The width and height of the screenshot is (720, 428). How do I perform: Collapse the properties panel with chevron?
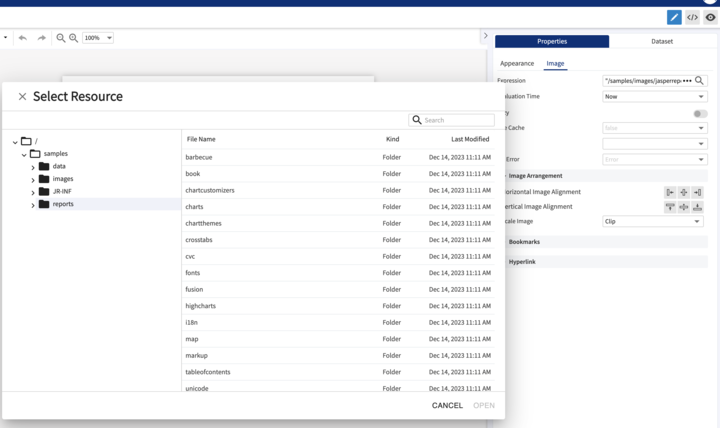[x=485, y=35]
